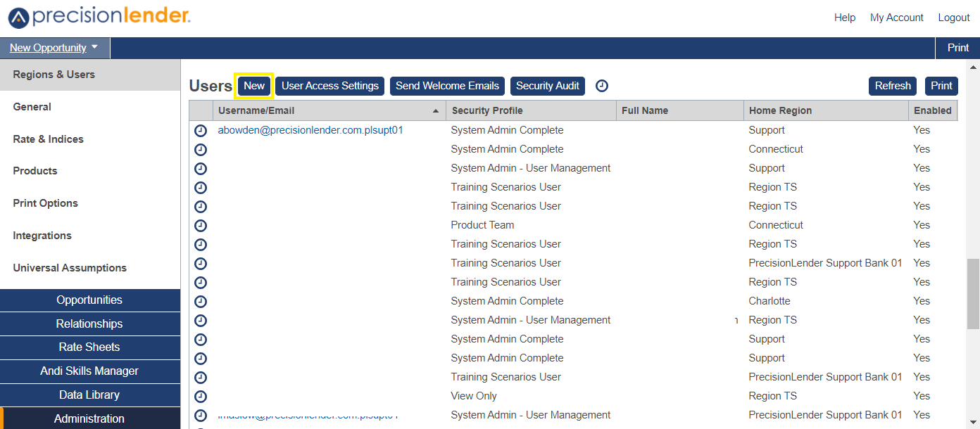980x429 pixels.
Task: Click clock icon for User Management Region TS row
Action: click(201, 320)
